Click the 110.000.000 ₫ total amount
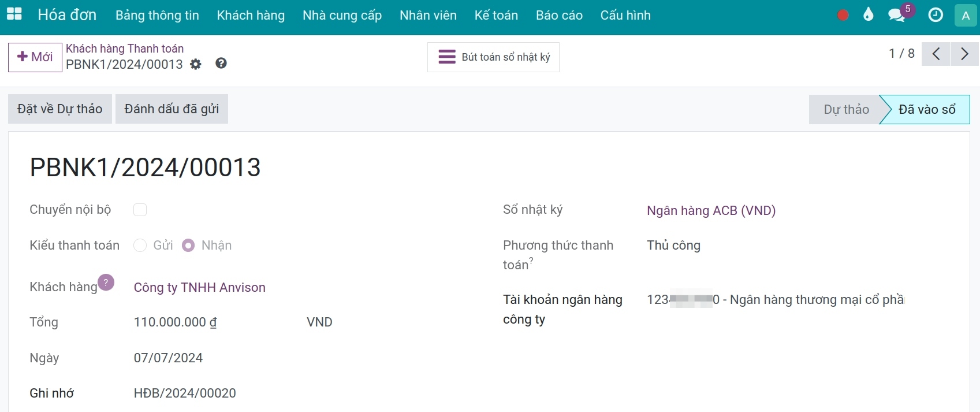The width and height of the screenshot is (980, 412). (x=176, y=322)
